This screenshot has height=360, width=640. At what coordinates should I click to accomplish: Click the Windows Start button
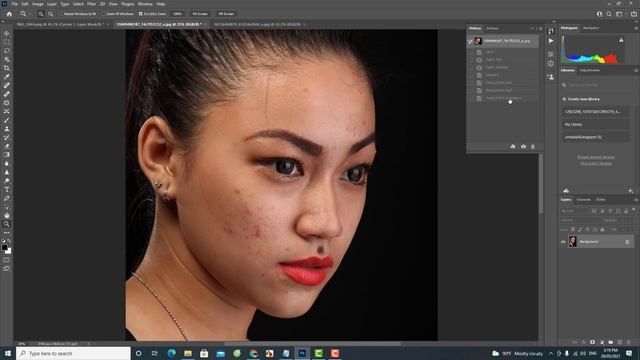[8, 353]
